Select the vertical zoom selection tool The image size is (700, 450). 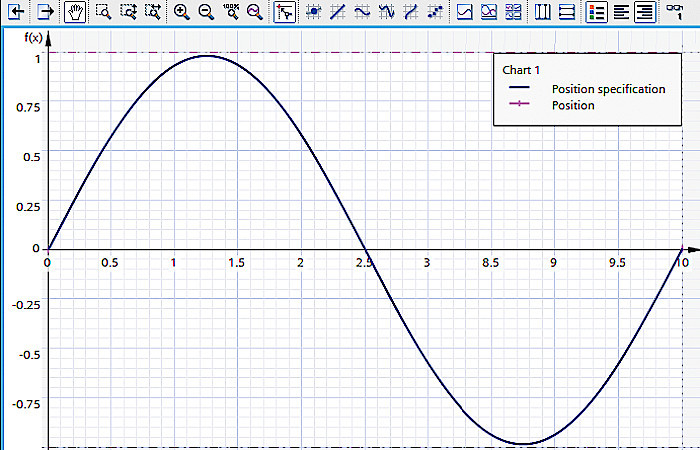129,12
